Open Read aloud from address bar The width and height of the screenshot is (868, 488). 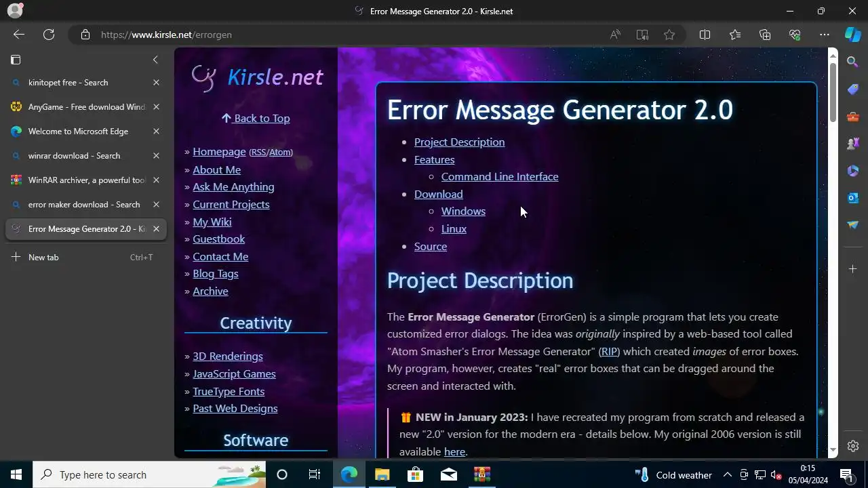615,35
